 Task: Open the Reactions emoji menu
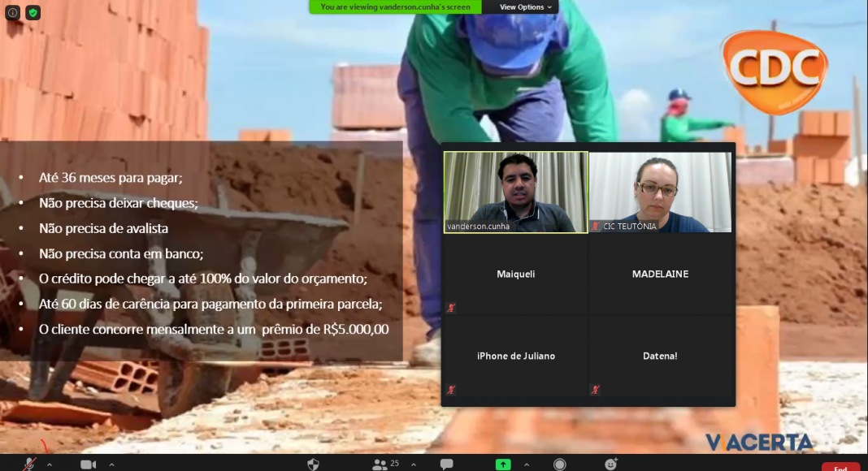(611, 464)
